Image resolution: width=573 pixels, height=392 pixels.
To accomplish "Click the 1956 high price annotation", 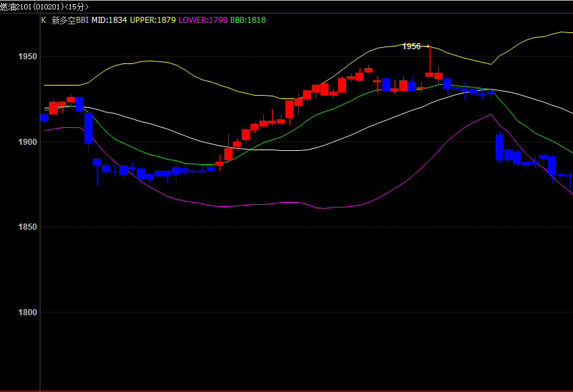I will coord(411,46).
